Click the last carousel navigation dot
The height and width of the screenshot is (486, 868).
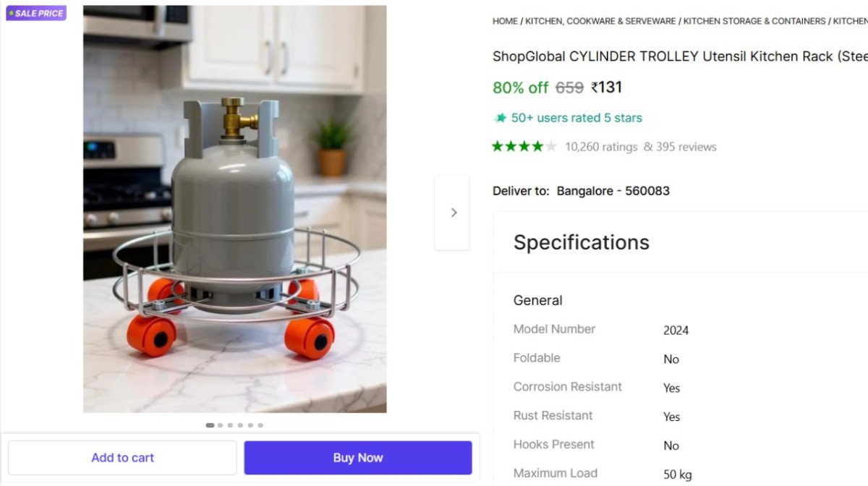(260, 425)
